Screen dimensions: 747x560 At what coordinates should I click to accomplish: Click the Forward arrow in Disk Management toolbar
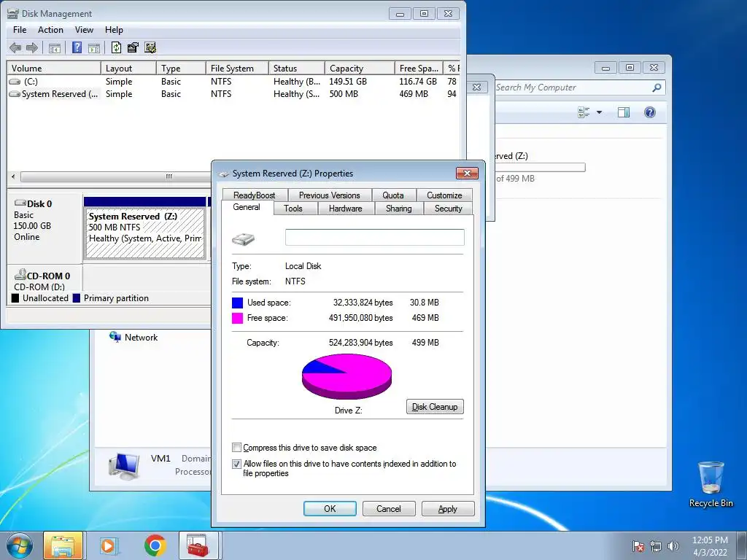[32, 47]
